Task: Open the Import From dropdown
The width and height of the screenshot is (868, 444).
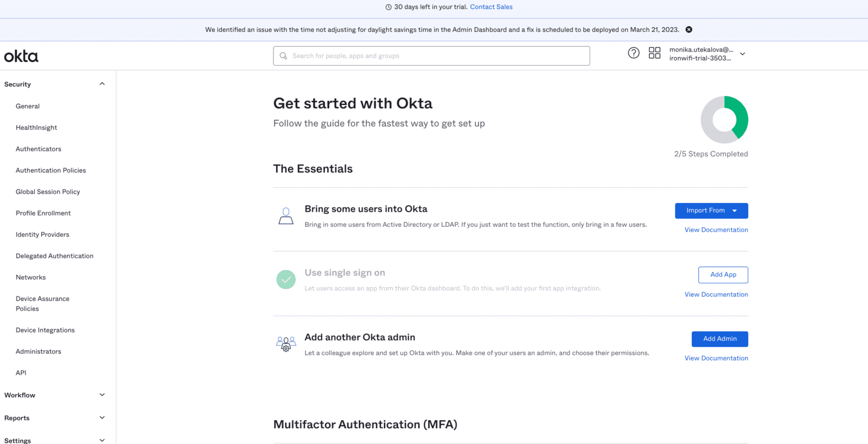Action: point(711,211)
